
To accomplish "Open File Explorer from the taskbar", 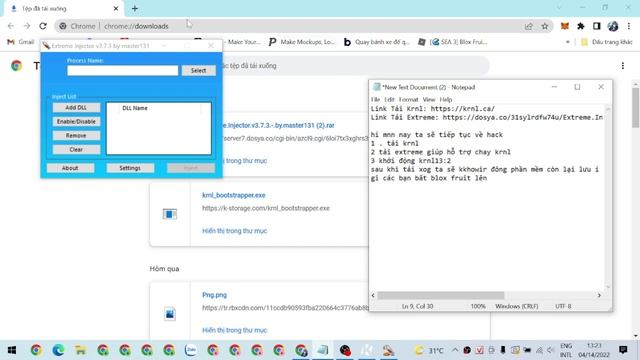I will [x=80, y=350].
